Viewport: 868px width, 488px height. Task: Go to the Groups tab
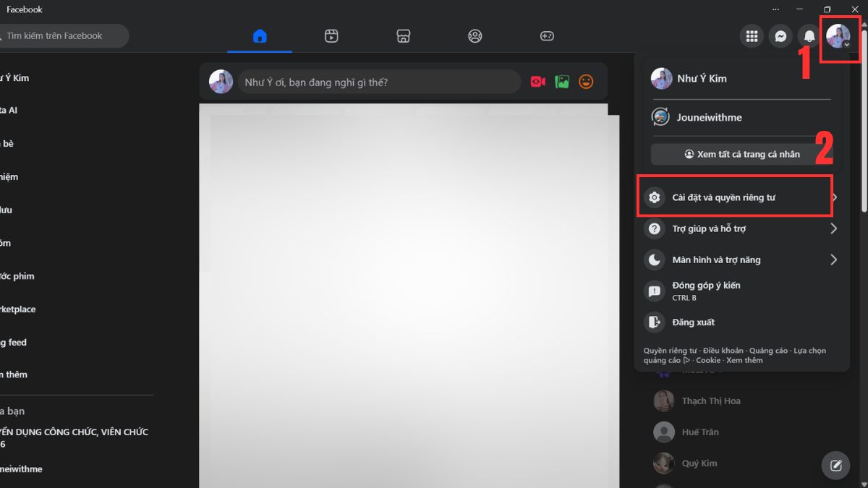click(475, 36)
